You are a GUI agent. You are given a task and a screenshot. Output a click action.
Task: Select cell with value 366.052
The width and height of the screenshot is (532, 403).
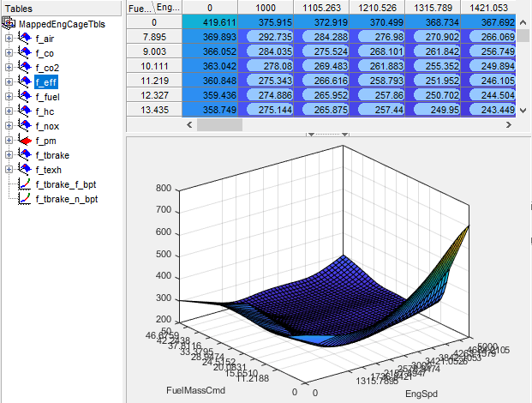click(210, 51)
